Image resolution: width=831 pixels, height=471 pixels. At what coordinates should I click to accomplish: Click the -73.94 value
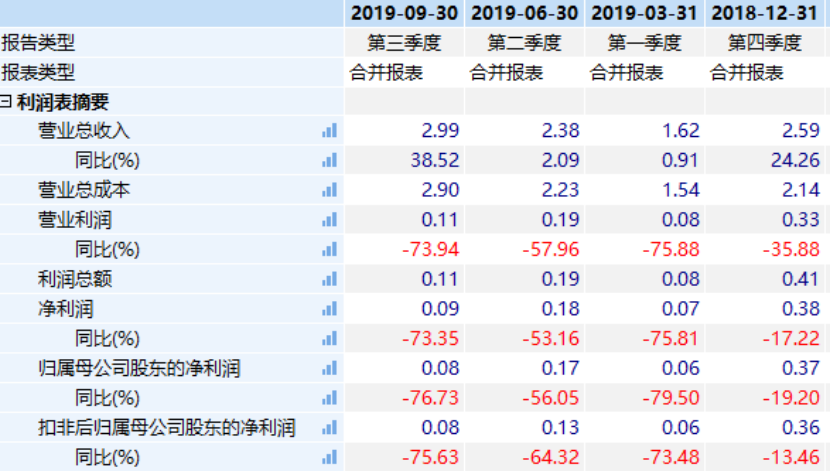(431, 249)
